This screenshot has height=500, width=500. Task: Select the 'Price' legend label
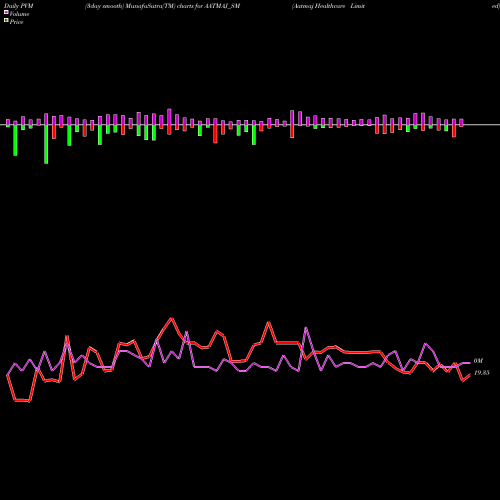tap(16, 22)
